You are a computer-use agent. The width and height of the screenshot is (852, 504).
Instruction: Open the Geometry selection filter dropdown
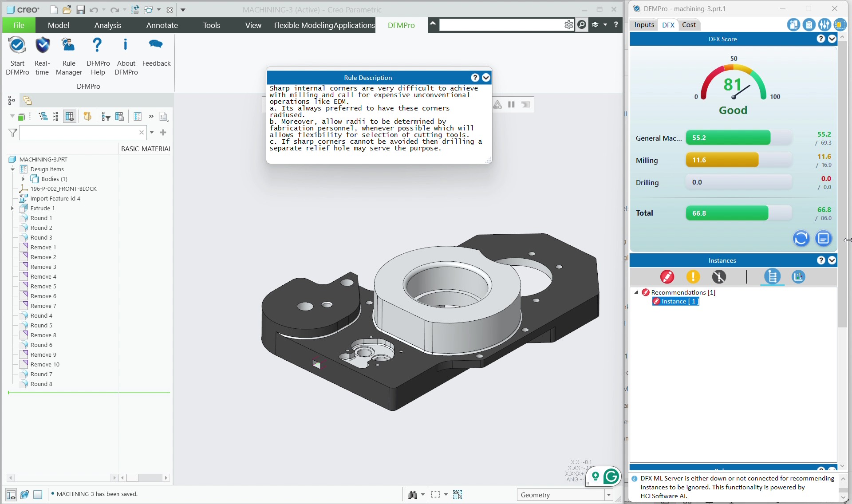click(x=608, y=495)
